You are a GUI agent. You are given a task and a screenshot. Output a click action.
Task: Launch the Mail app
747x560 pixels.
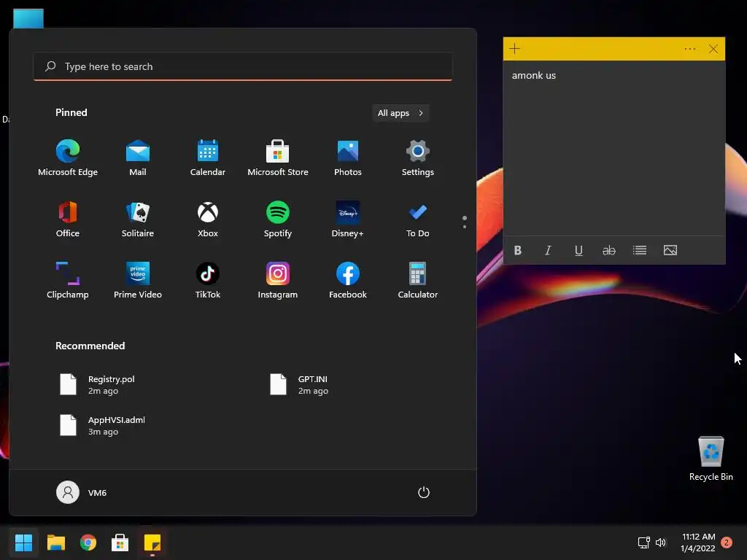click(138, 158)
